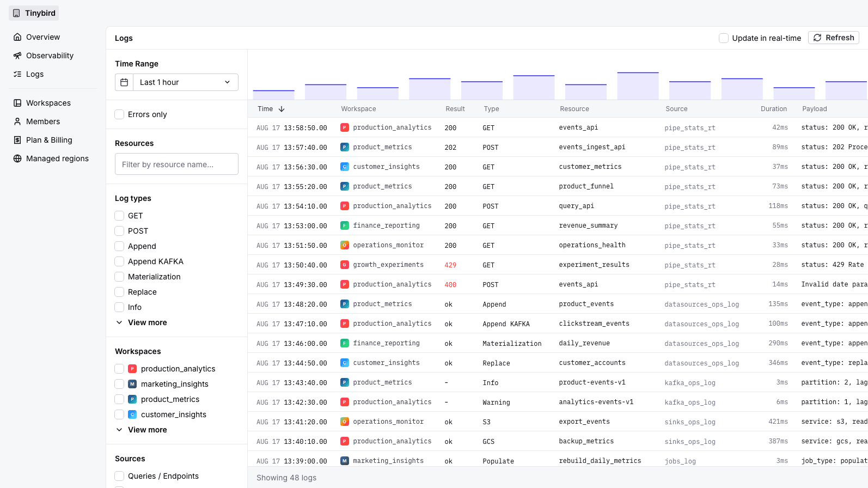This screenshot has width=868, height=488.
Task: Click production_analytics icon in 13:58:50 row
Action: tap(345, 127)
